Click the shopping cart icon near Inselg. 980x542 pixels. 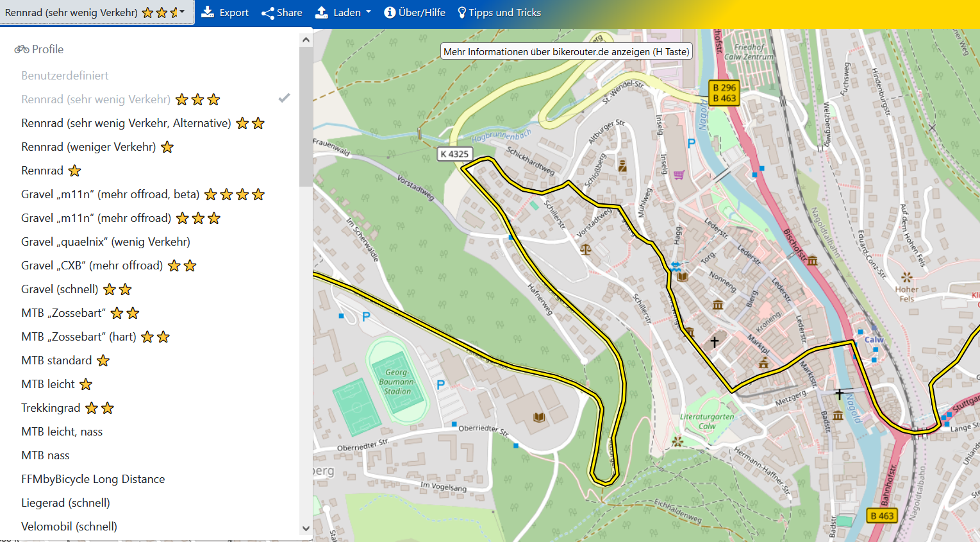point(679,174)
